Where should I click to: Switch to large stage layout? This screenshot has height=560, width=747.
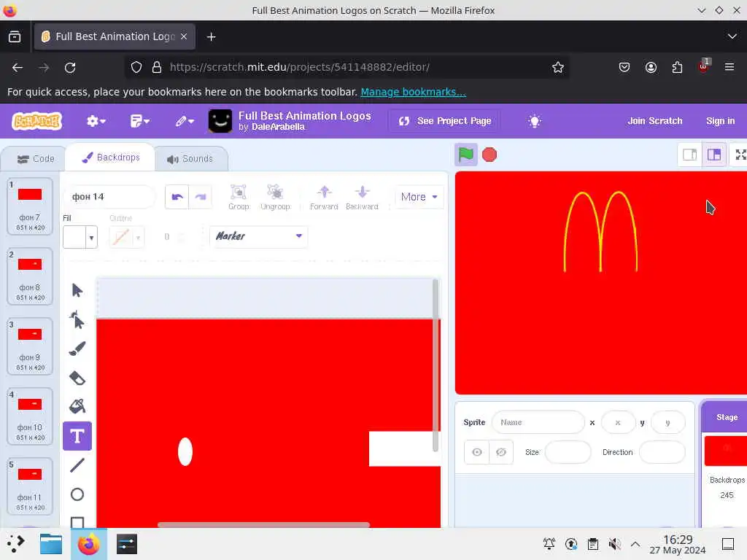(x=714, y=155)
